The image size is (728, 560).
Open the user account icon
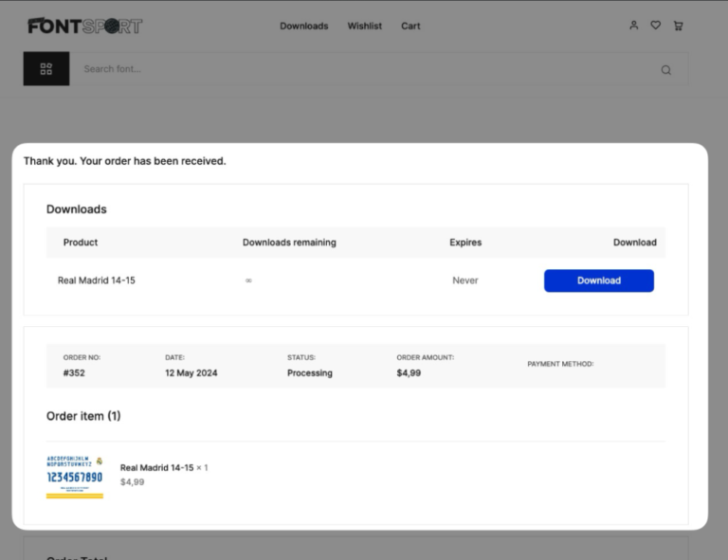(634, 26)
